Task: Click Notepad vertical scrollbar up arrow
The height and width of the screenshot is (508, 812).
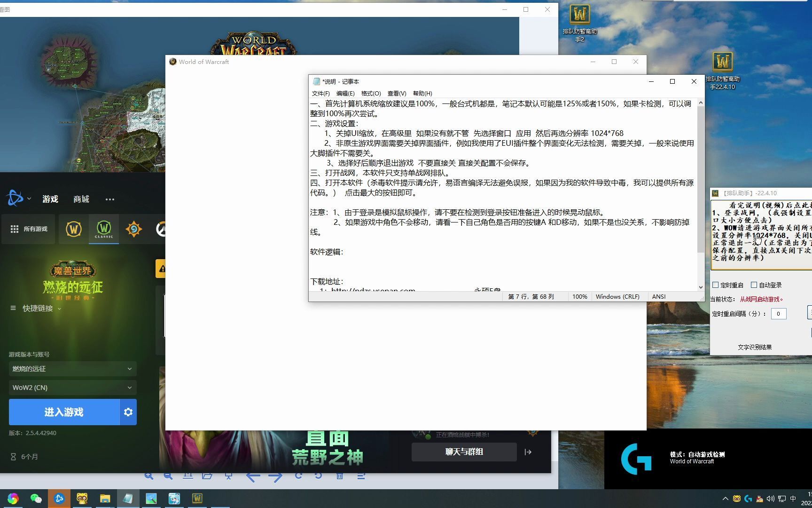Action: 701,103
